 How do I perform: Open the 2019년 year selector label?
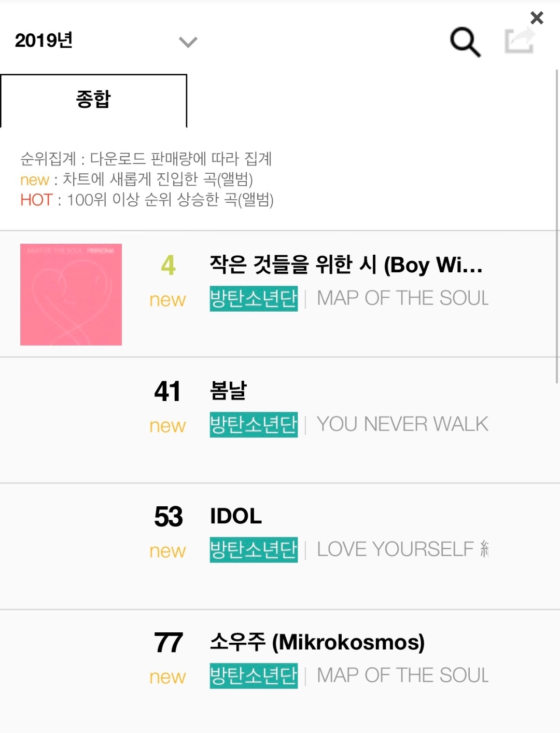[44, 40]
